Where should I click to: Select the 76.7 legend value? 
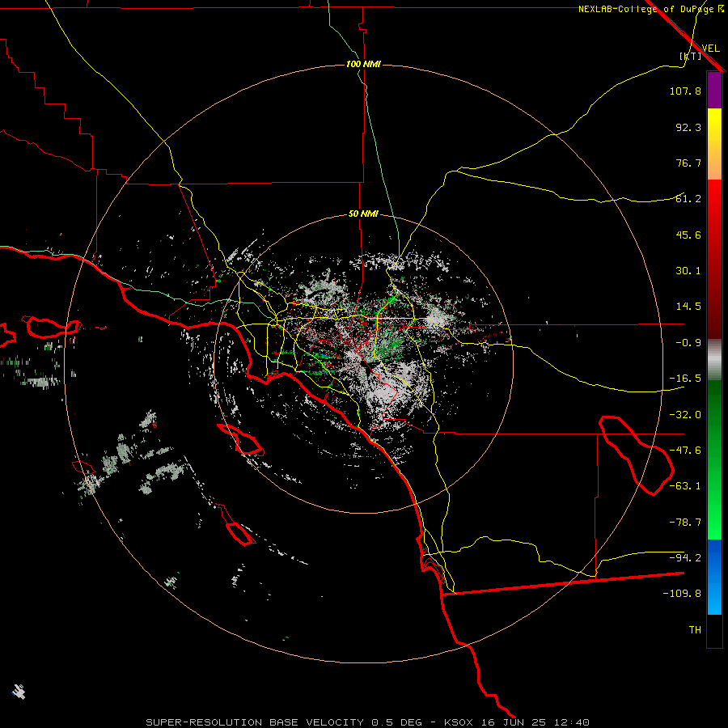pos(688,163)
